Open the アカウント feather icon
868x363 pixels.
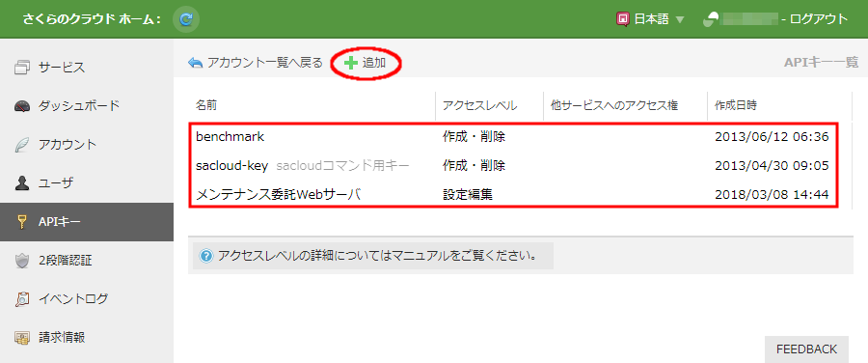21,145
